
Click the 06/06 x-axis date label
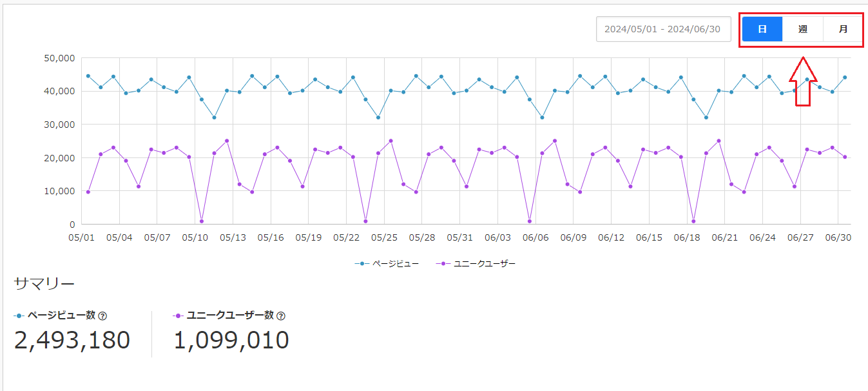coord(535,237)
